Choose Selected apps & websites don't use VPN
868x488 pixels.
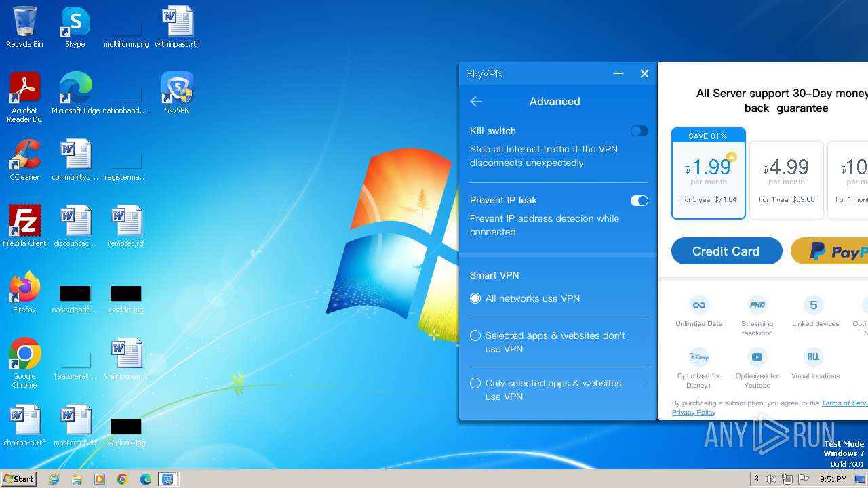tap(475, 335)
